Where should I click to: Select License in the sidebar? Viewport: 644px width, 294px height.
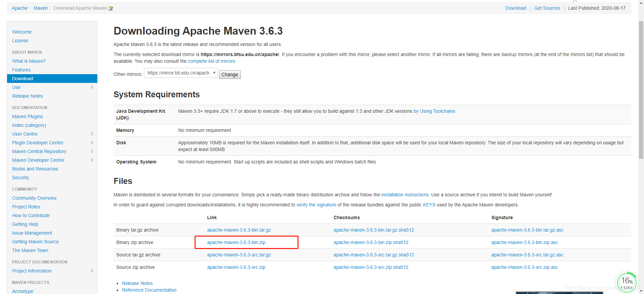click(x=20, y=41)
